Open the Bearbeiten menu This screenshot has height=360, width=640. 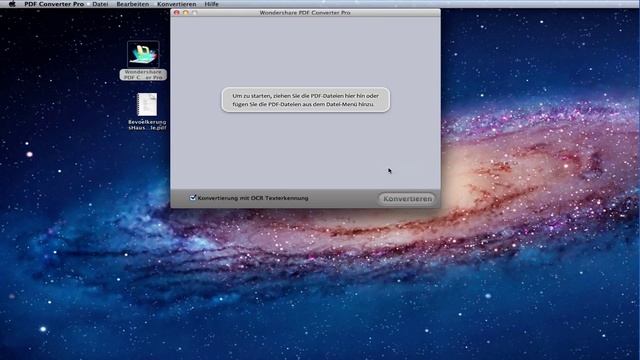tap(133, 4)
